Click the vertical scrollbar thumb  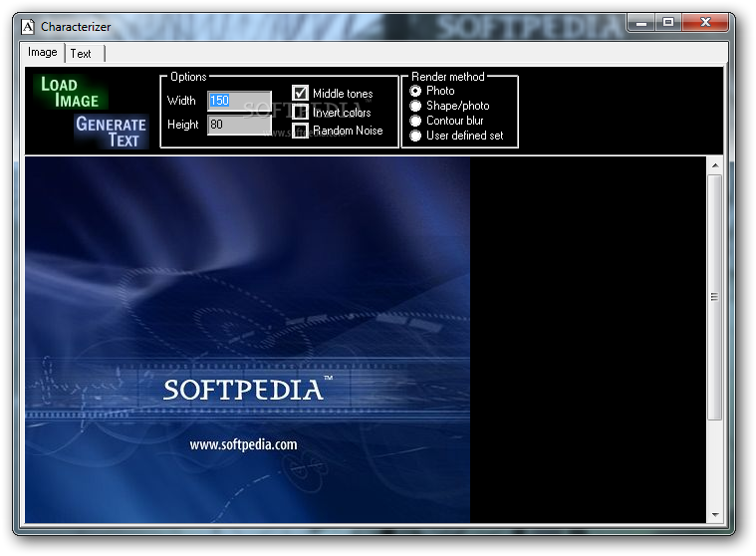[x=715, y=297]
